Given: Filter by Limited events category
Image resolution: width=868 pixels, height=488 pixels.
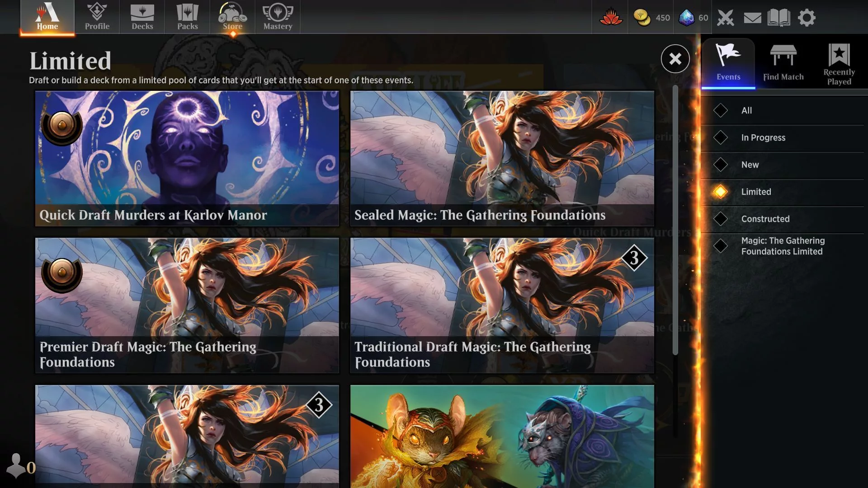Looking at the screenshot, I should click(755, 192).
